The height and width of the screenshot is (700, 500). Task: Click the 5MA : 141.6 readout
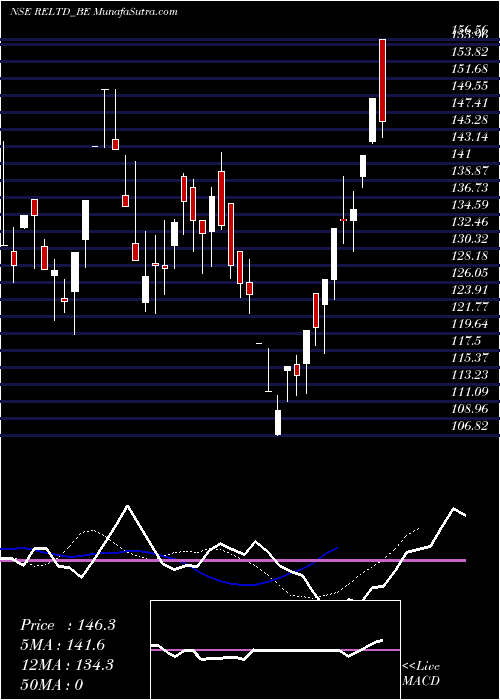point(63,645)
